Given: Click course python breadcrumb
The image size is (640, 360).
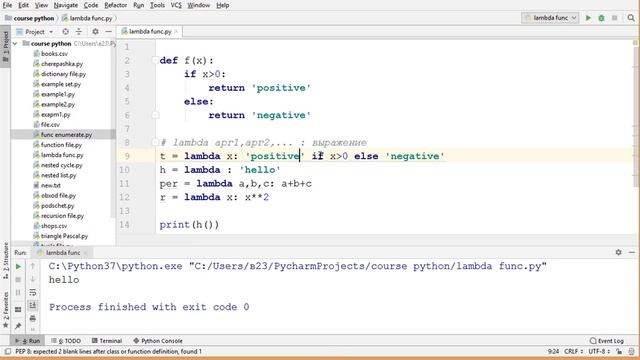Looking at the screenshot, I should pyautogui.click(x=29, y=18).
